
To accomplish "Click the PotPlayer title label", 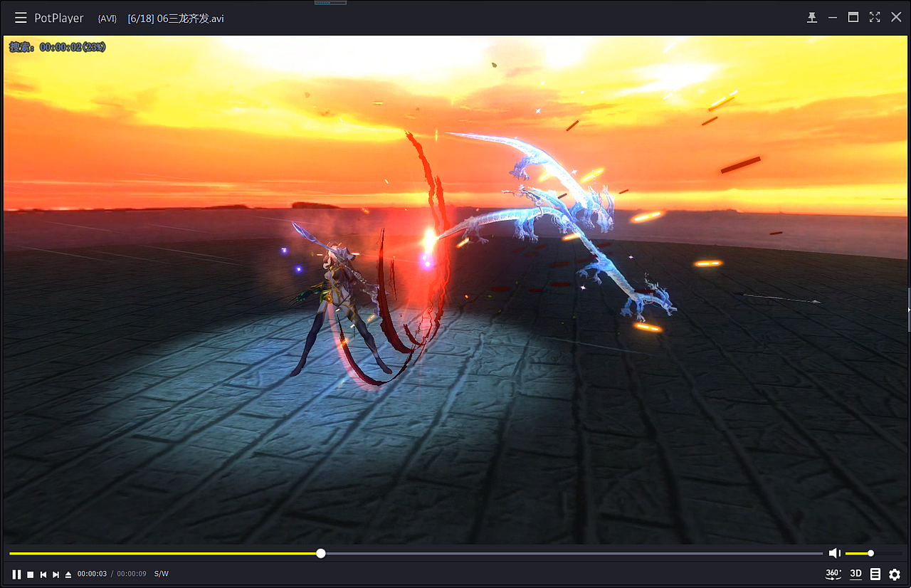I will (x=58, y=17).
